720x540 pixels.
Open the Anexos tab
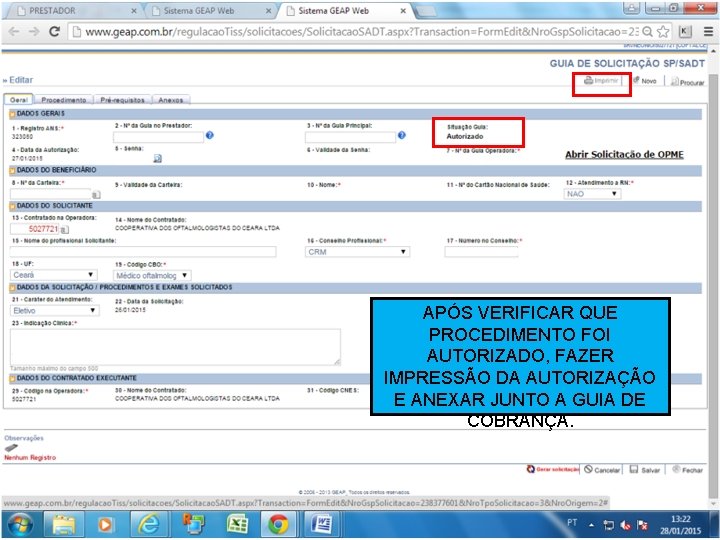point(170,100)
